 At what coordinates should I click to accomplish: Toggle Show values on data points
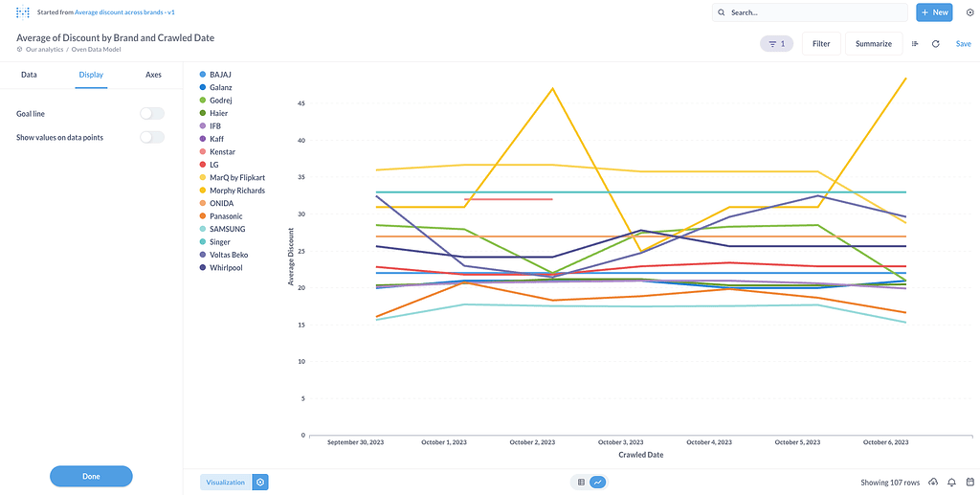[151, 138]
